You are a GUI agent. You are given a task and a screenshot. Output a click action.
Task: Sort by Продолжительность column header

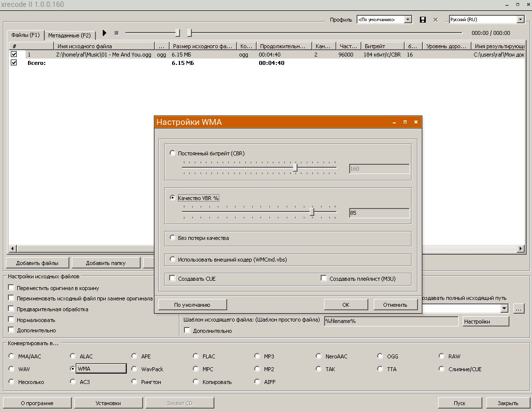click(284, 46)
